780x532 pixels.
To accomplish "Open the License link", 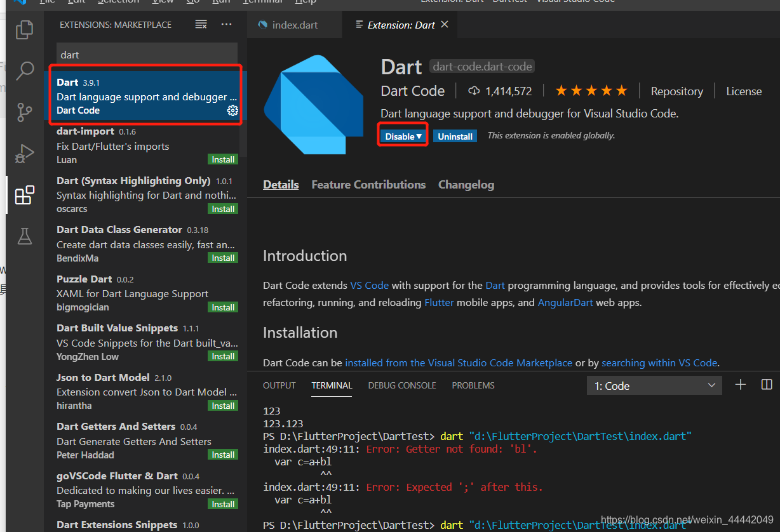I will tap(744, 91).
